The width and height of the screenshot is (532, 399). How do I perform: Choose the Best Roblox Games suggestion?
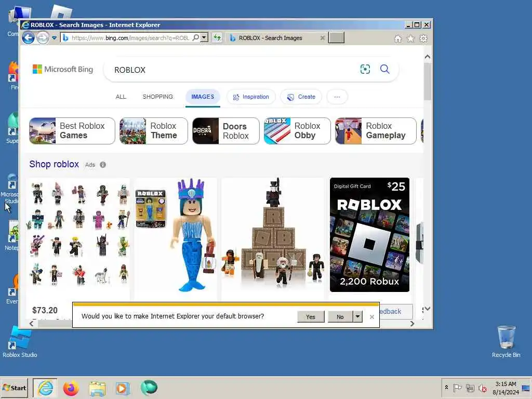72,131
